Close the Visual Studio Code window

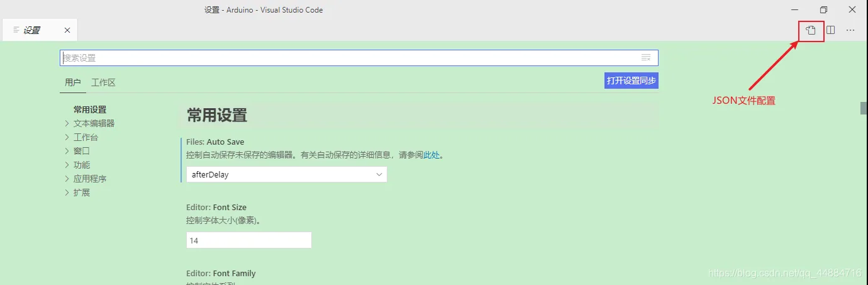tap(852, 9)
